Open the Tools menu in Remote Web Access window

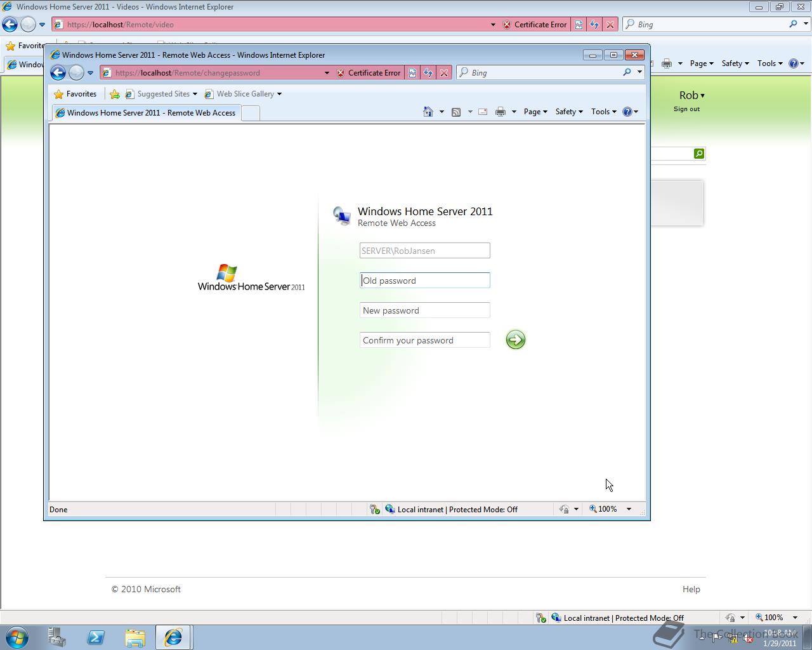603,112
